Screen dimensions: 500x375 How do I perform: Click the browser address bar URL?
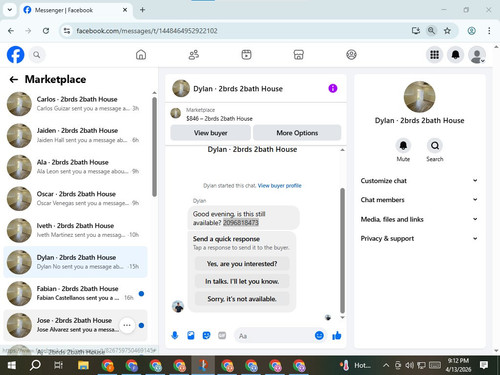147,31
